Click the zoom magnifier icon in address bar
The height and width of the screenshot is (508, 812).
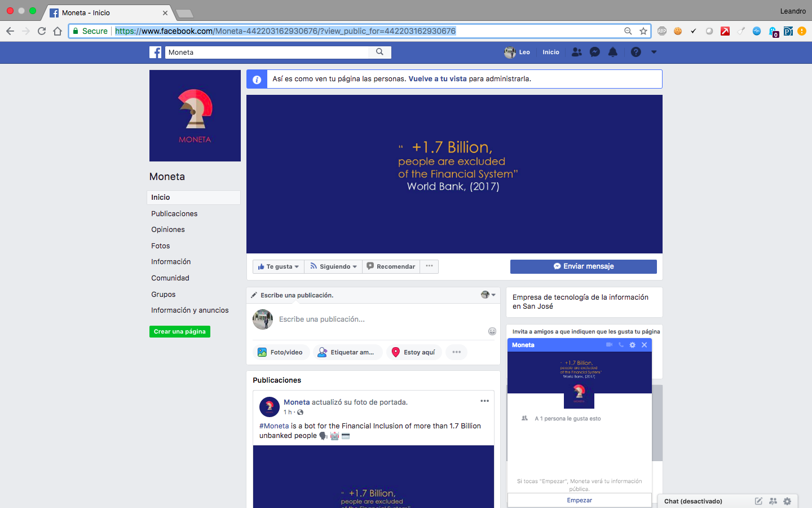click(628, 31)
